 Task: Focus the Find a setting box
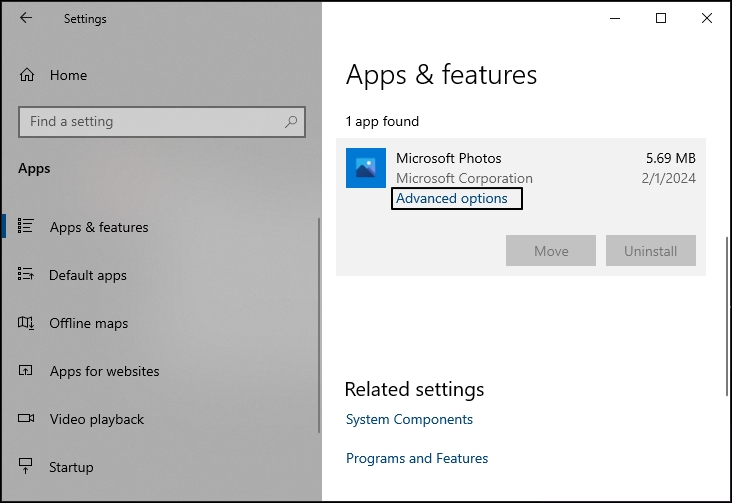coord(162,122)
